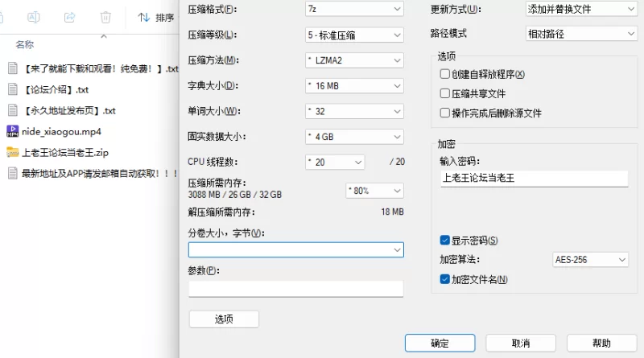The width and height of the screenshot is (644, 358).
Task: Expand the 更新方式 dropdown
Action: 580,9
